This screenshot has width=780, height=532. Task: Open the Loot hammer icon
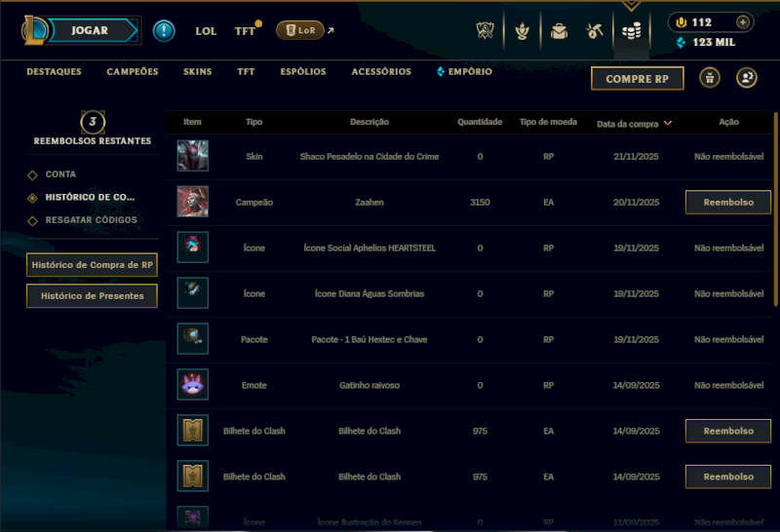click(x=595, y=31)
